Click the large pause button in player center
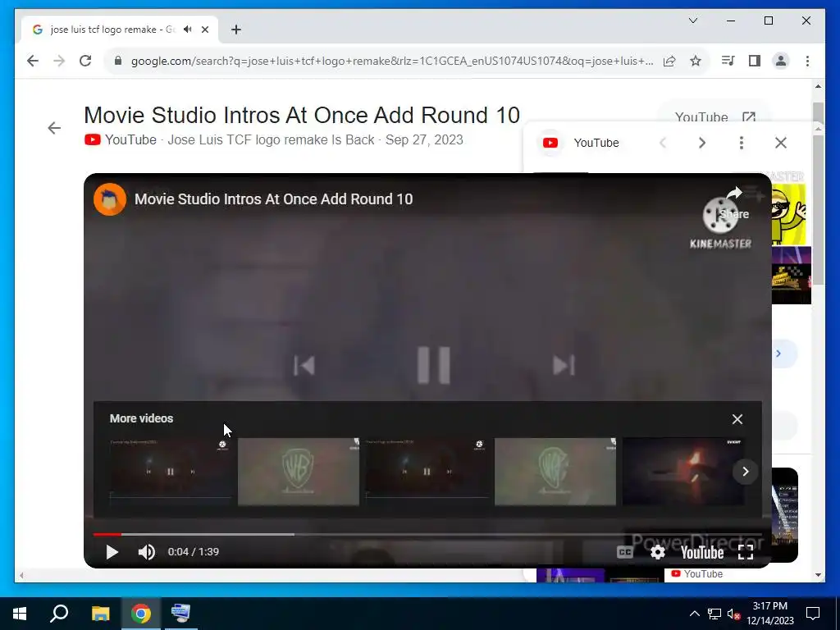 coord(433,365)
